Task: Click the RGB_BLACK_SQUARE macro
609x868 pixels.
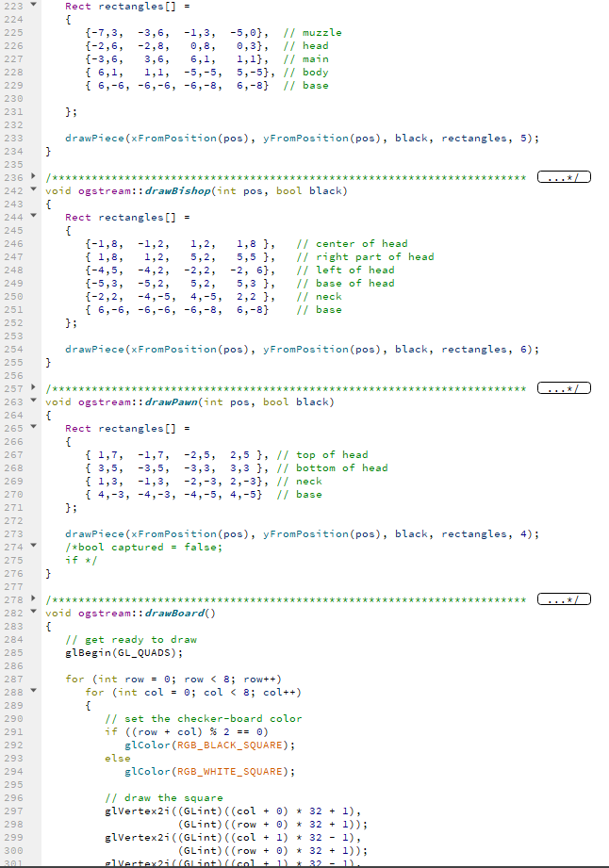Action: pyautogui.click(x=230, y=745)
